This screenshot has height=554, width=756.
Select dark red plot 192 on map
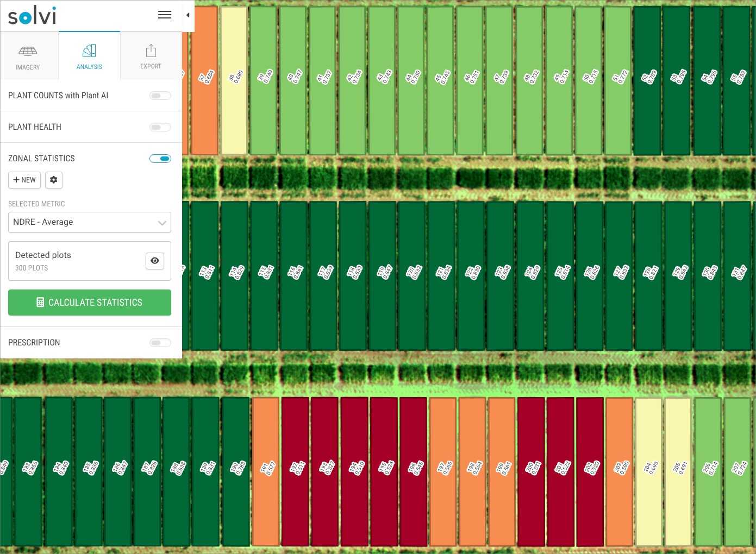[296, 500]
